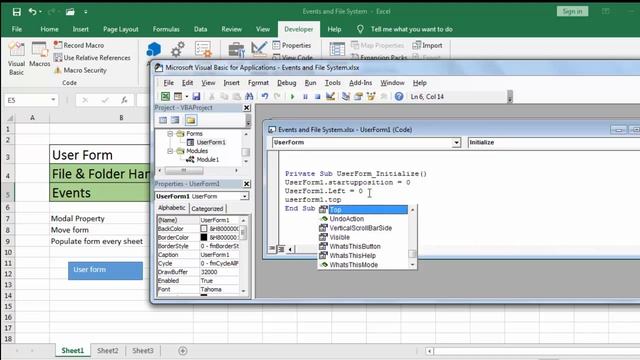Viewport: 640px width, 360px height.
Task: Click the Insert UserForm toolbar icon
Action: tap(178, 96)
